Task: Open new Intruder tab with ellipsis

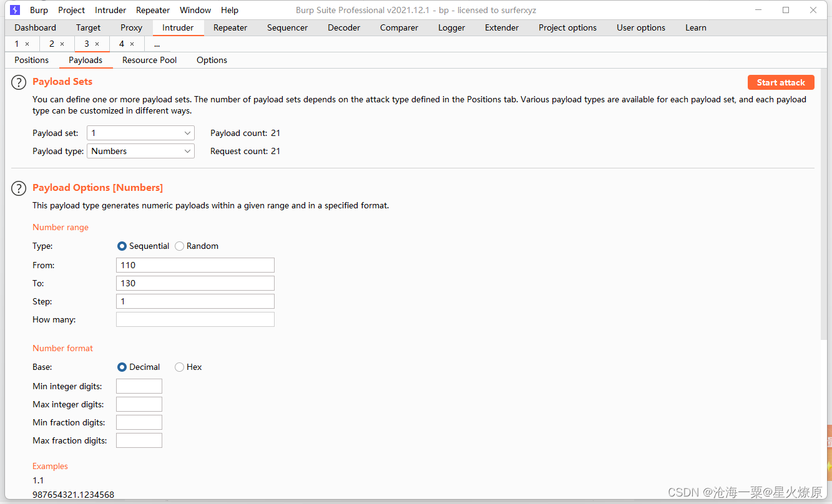Action: pos(157,44)
